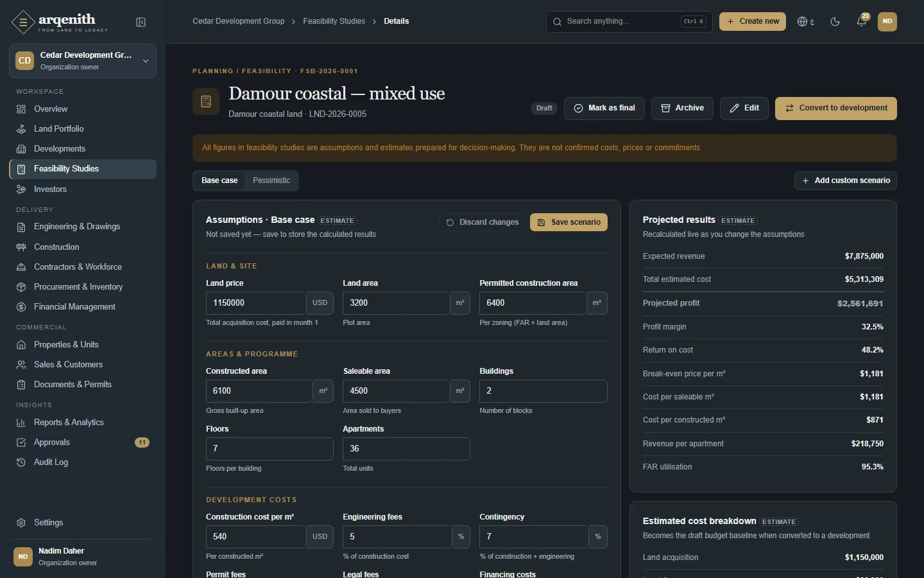Collapse the sidebar panel icon
This screenshot has width=924, height=578.
[141, 22]
